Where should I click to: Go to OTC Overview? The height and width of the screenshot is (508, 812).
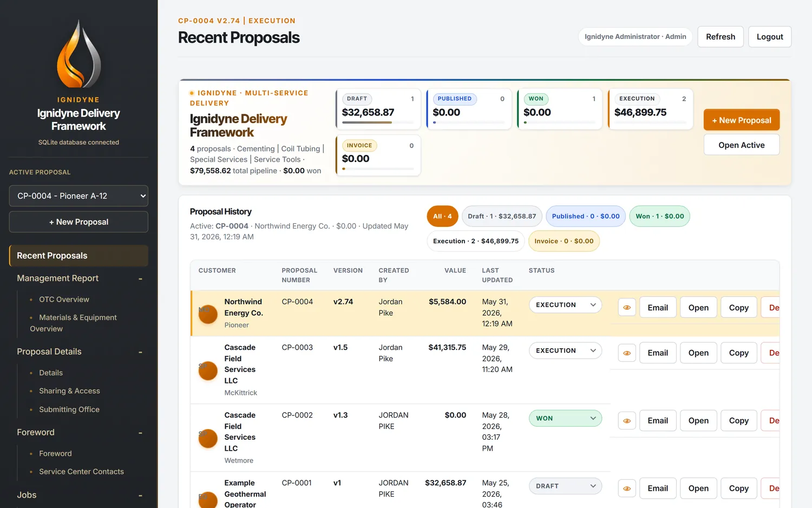pyautogui.click(x=64, y=299)
